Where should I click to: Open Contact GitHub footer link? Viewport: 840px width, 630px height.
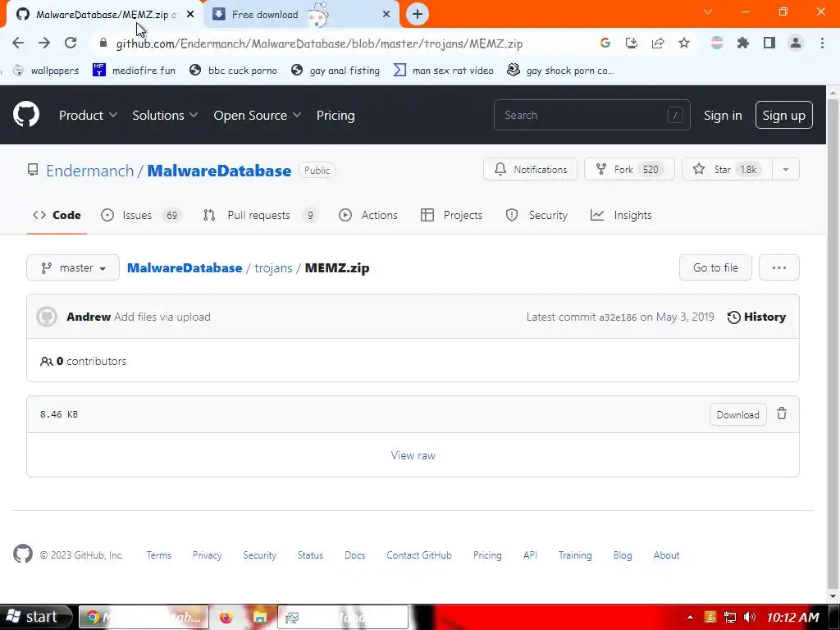click(419, 555)
